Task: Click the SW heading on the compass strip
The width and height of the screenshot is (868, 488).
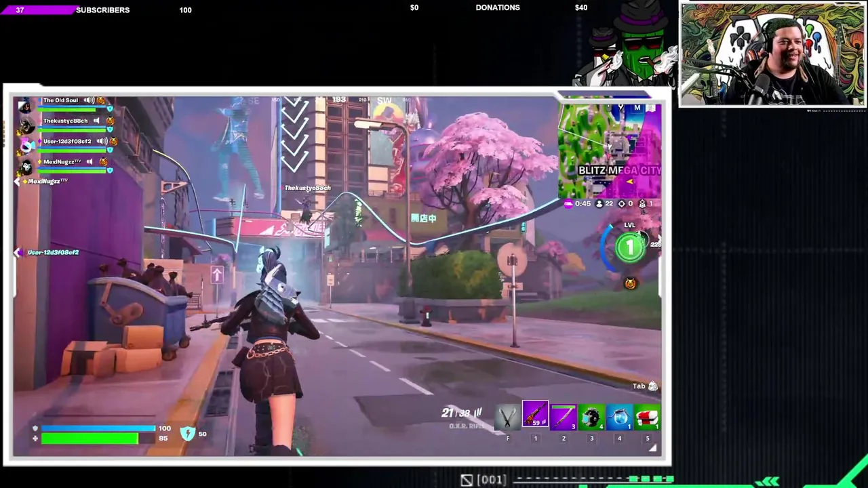Action: click(x=384, y=101)
